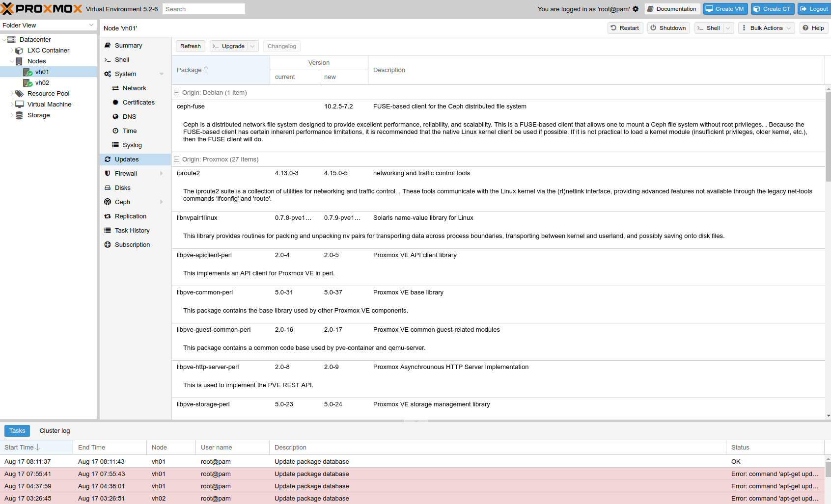
Task: Switch to the Tasks tab
Action: coord(17,430)
